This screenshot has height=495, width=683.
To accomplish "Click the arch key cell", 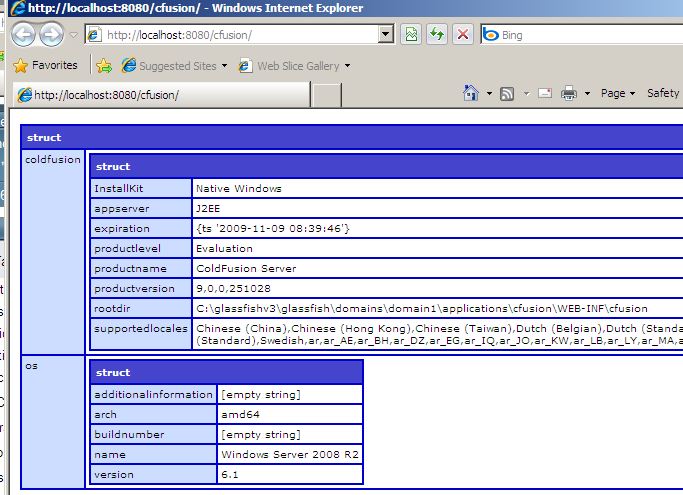I will point(153,414).
